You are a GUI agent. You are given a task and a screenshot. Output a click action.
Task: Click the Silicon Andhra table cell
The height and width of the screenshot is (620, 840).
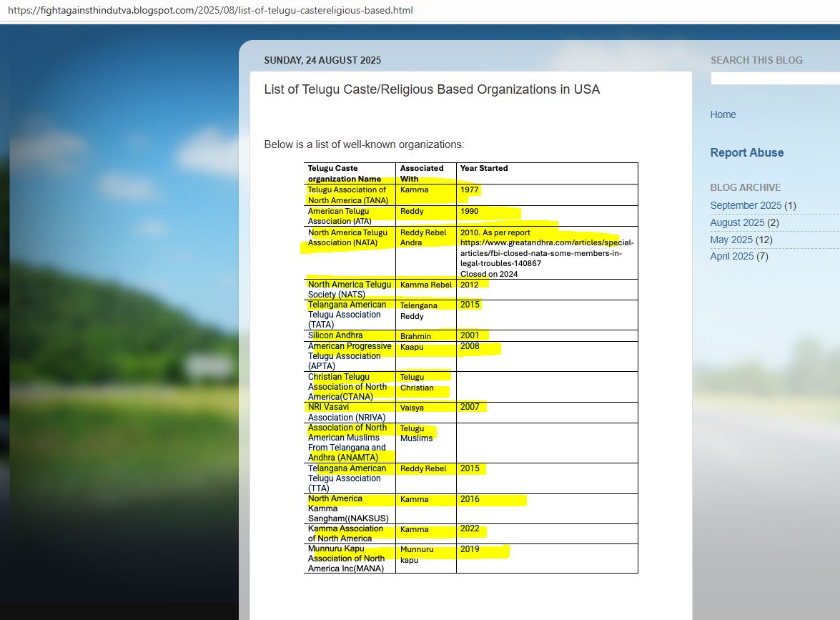tap(335, 335)
